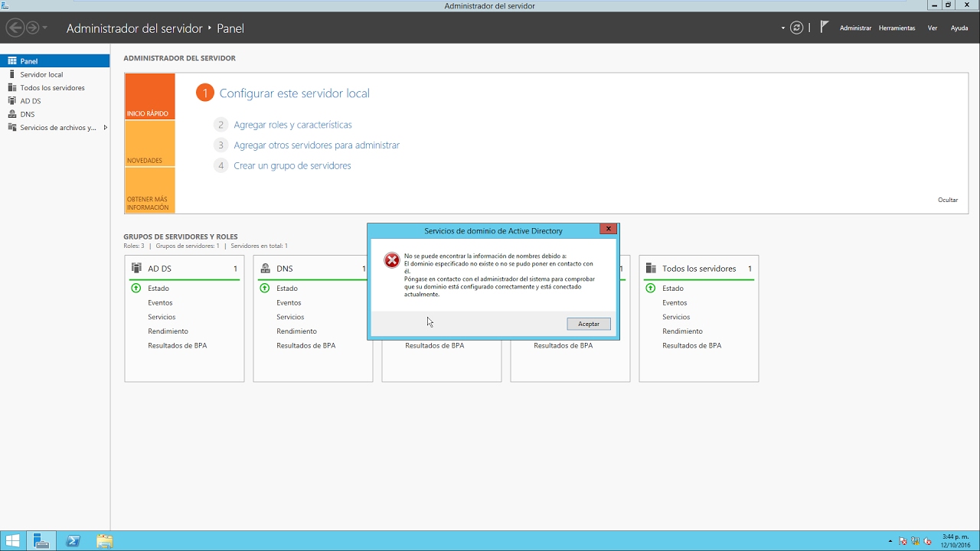Image resolution: width=980 pixels, height=551 pixels.
Task: Expand Servicios de archivos arrow
Action: pos(105,128)
